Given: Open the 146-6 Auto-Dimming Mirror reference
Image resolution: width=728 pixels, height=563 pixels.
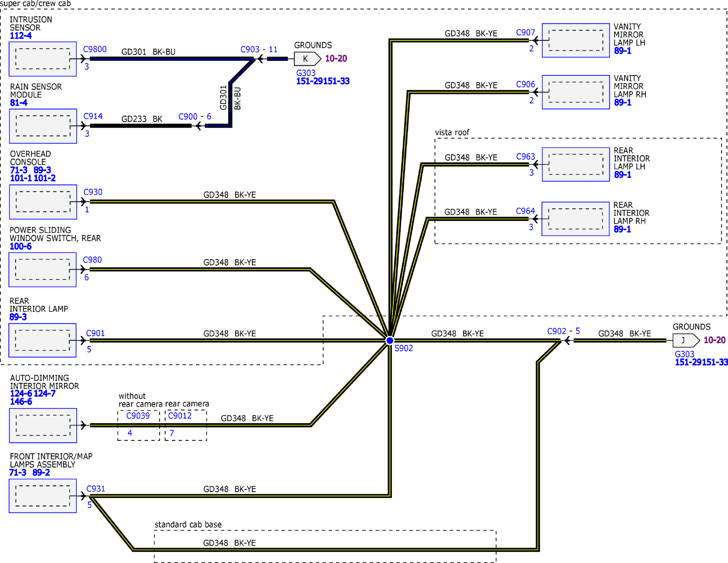Looking at the screenshot, I should pos(21,402).
